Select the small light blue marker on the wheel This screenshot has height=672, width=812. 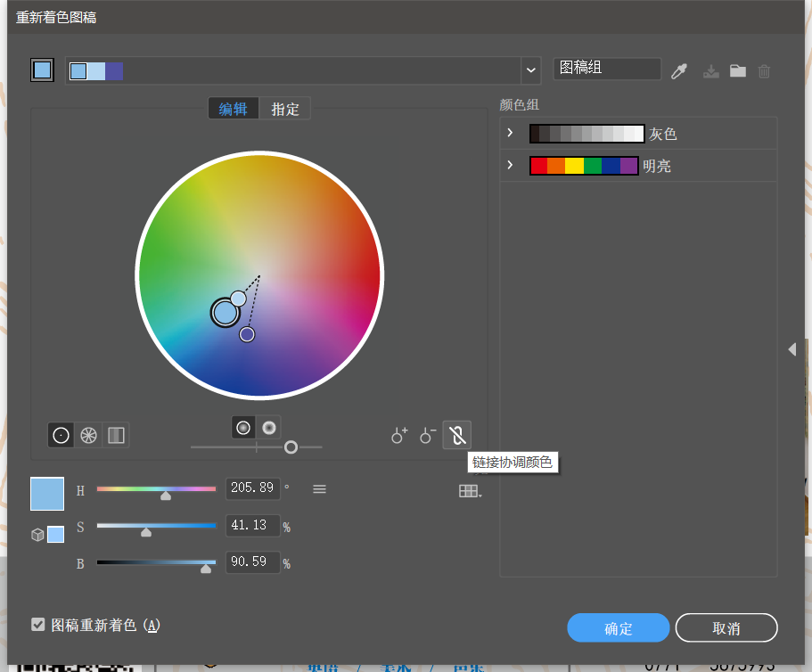tap(238, 299)
